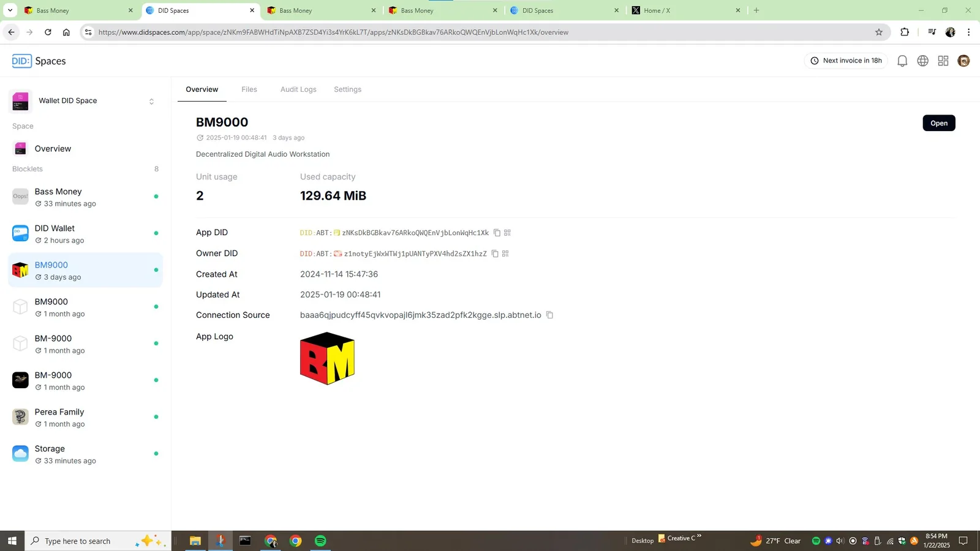The height and width of the screenshot is (551, 980).
Task: Go back to the previous page
Action: click(11, 32)
